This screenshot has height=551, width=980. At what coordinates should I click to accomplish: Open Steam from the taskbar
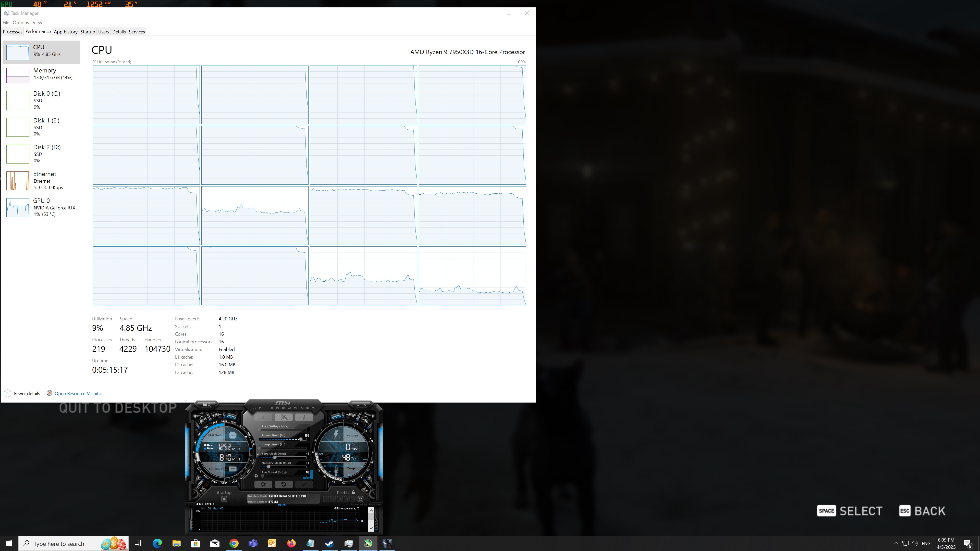click(x=329, y=543)
